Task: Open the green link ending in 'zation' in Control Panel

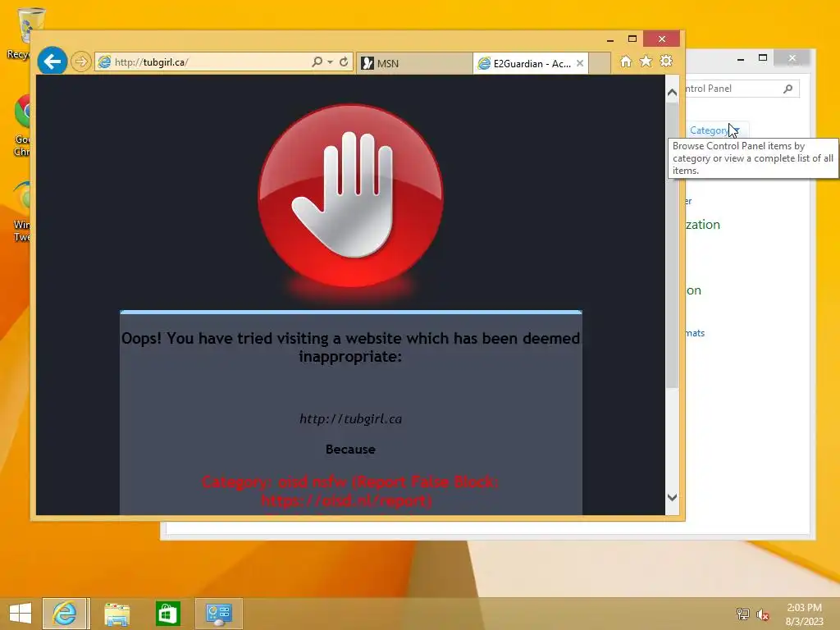Action: point(703,225)
